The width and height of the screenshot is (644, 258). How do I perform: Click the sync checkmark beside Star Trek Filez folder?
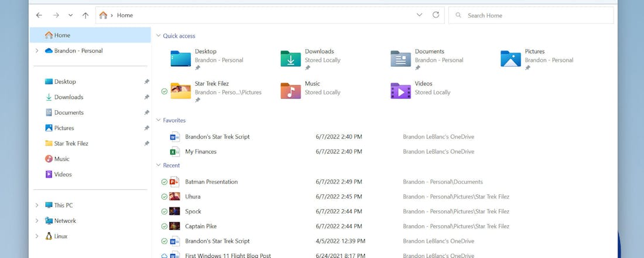coord(165,91)
